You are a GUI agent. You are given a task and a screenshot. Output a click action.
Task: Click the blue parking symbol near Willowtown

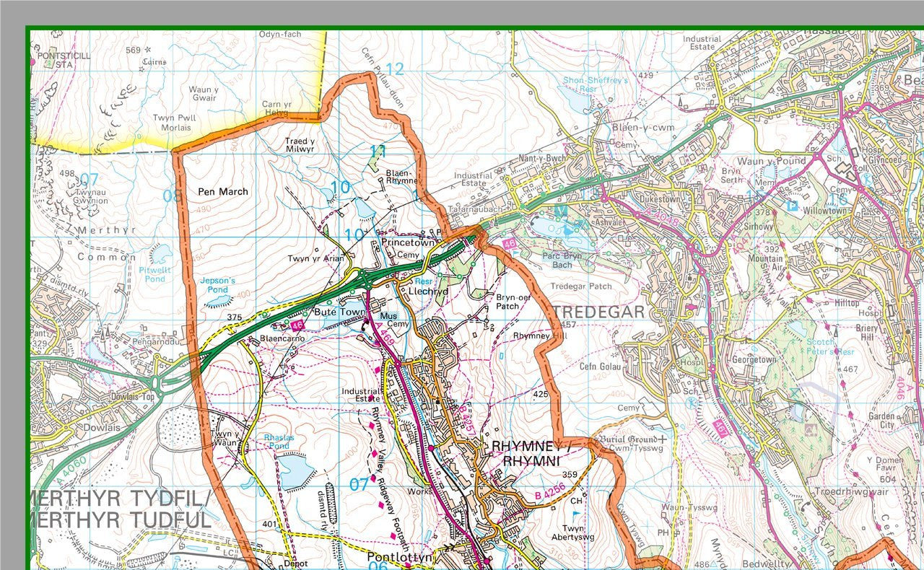[x=792, y=206]
